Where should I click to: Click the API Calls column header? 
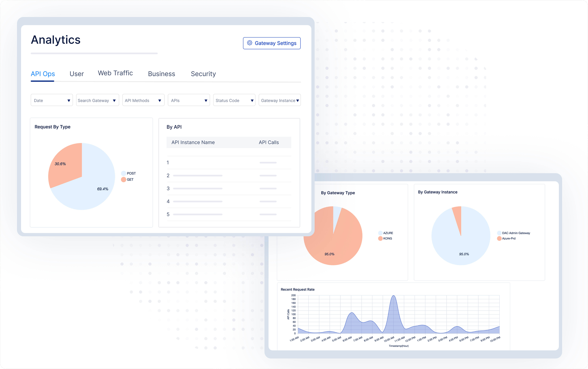[269, 142]
